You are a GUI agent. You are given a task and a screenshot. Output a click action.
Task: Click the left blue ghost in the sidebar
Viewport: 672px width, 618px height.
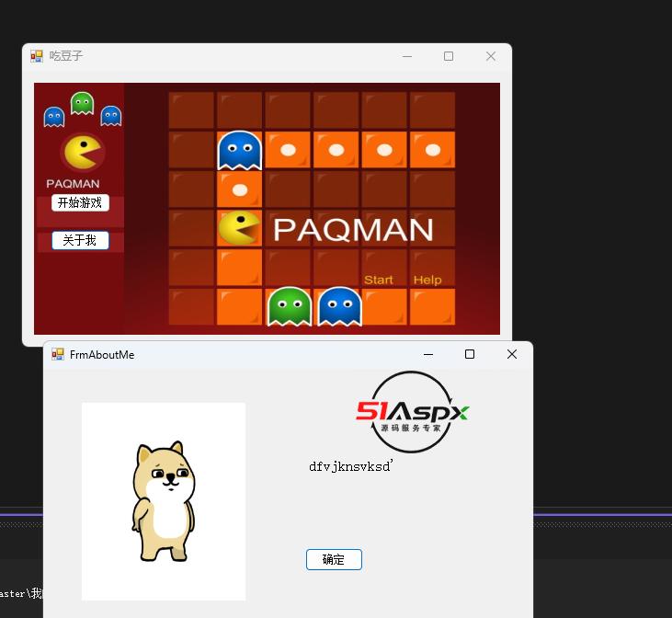click(54, 117)
